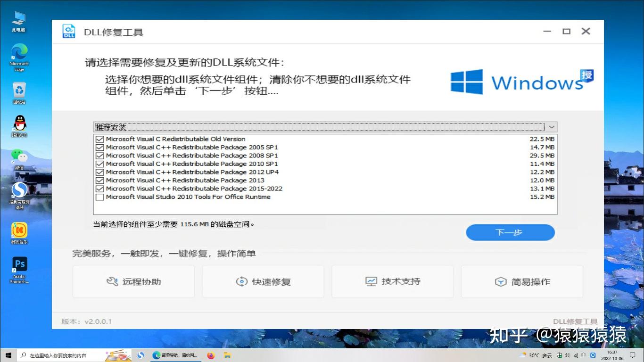Select the 29.5 MB size value
The image size is (644, 362).
[x=542, y=156]
